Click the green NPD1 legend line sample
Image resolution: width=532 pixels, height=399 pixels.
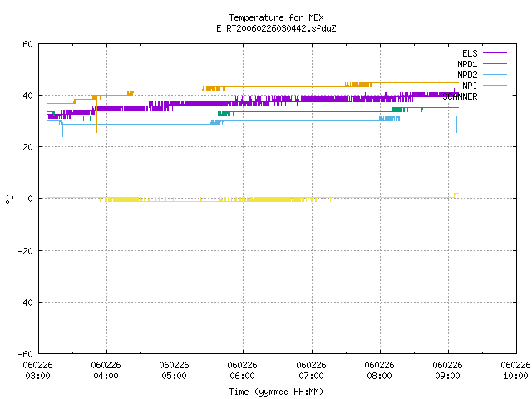click(x=495, y=63)
